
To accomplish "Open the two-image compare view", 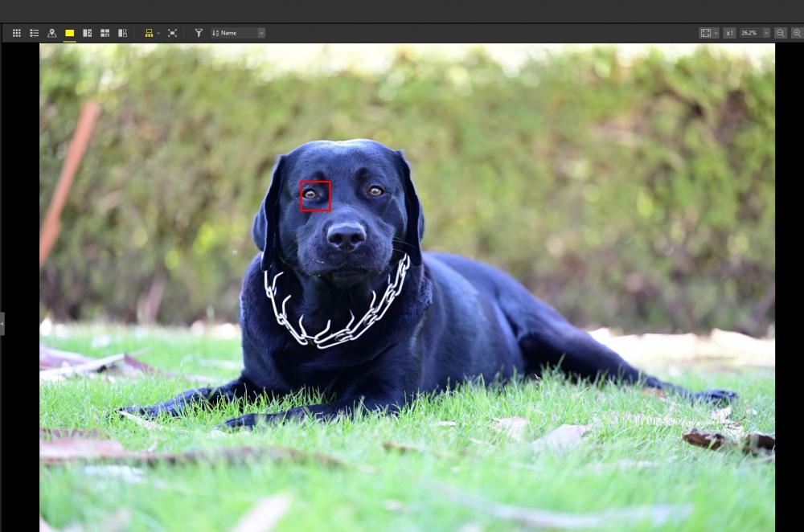I will coord(87,33).
